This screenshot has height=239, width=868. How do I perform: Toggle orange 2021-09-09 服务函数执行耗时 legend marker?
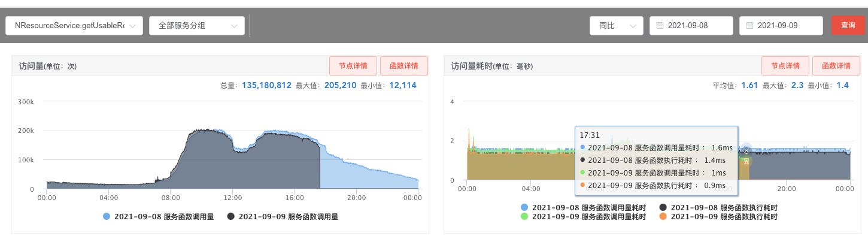coord(663,216)
